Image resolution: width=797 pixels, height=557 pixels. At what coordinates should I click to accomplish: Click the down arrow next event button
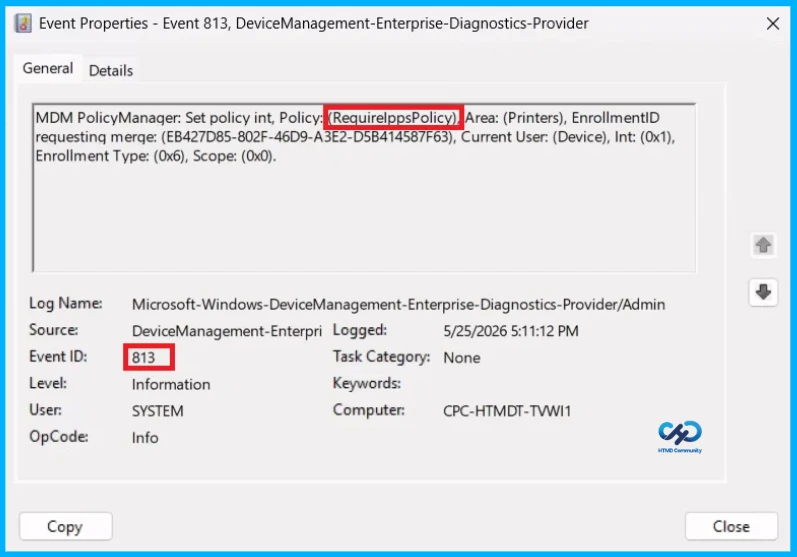coord(762,292)
